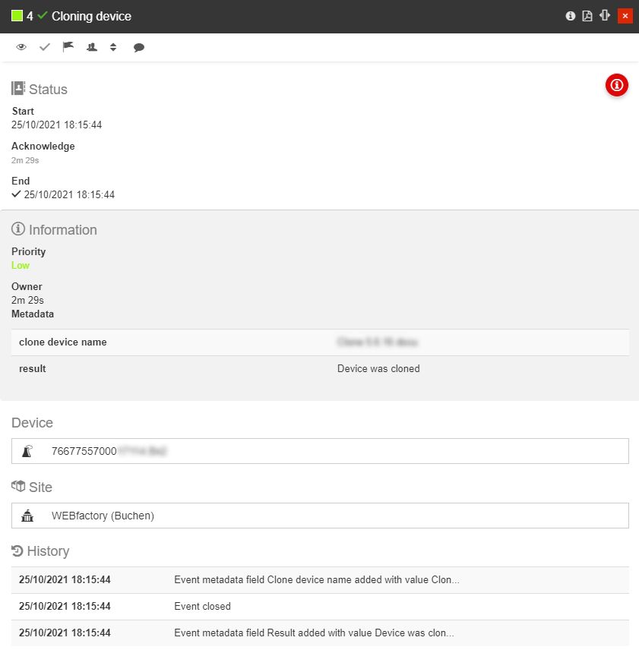Toggle panel width with resize icon
Image resolution: width=639 pixels, height=672 pixels.
(x=605, y=16)
